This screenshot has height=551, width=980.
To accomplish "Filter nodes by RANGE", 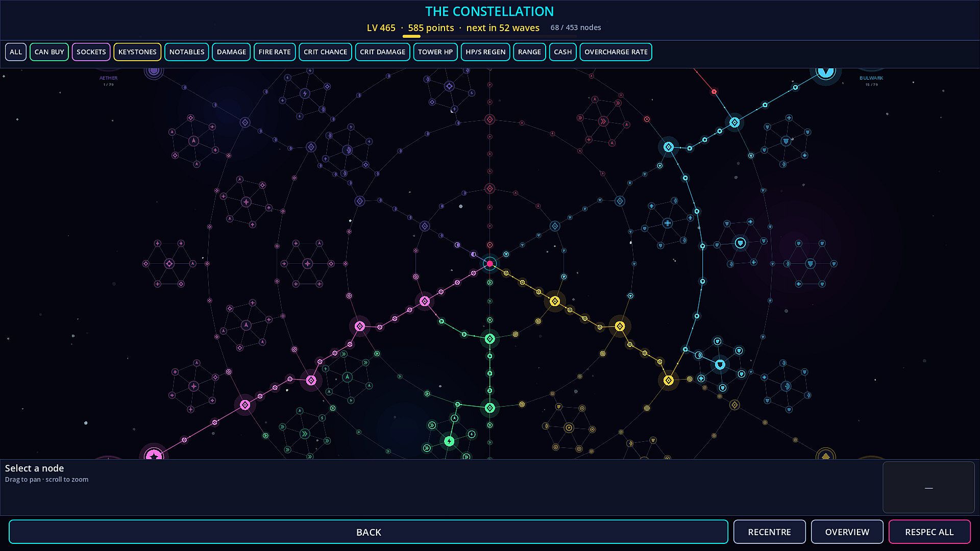I will pos(529,52).
